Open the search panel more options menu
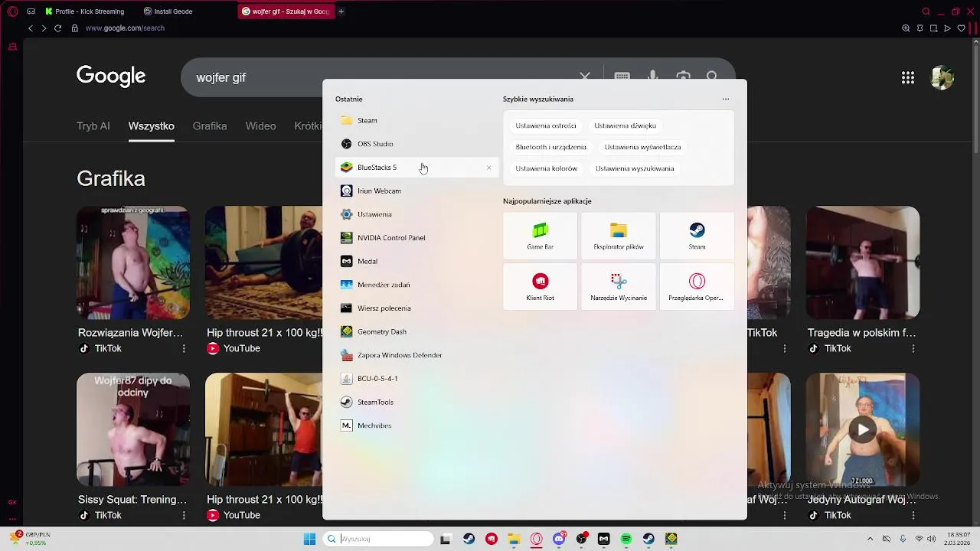The height and width of the screenshot is (551, 980). click(x=726, y=99)
